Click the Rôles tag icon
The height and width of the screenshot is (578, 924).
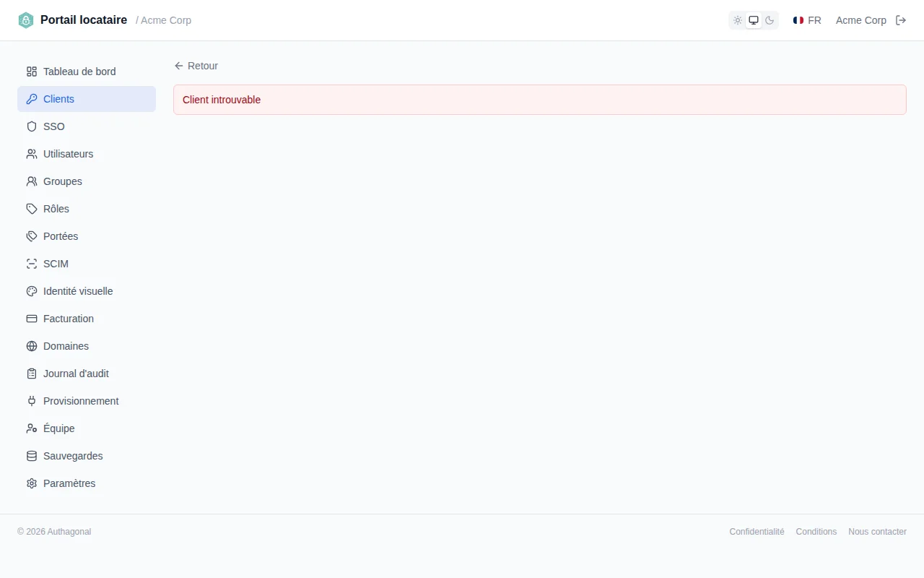tap(32, 209)
